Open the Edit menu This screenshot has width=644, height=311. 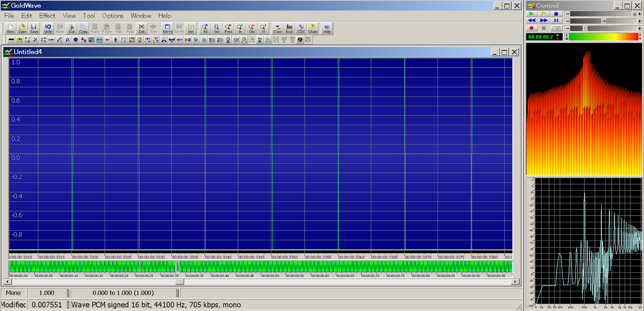coord(27,16)
